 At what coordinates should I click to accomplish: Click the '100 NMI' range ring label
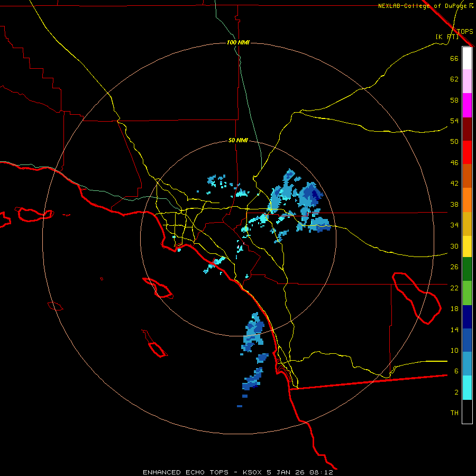(238, 42)
